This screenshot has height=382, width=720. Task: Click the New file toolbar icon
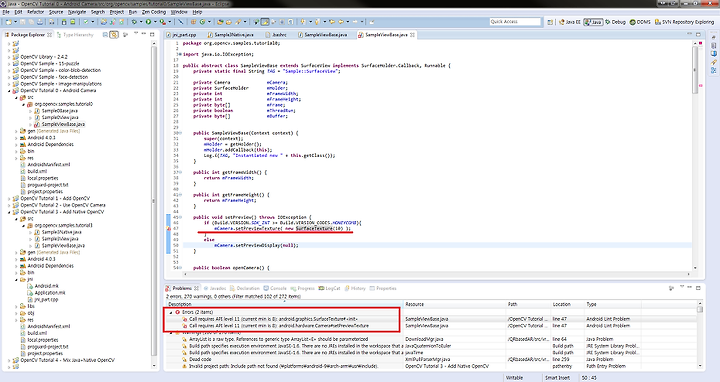(x=9, y=22)
